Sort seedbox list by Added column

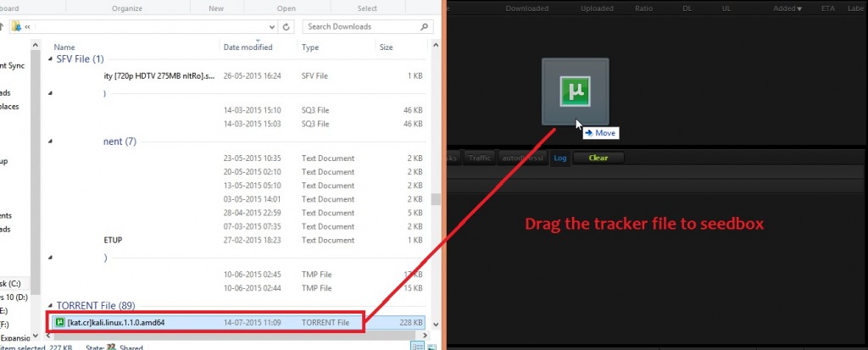point(787,8)
